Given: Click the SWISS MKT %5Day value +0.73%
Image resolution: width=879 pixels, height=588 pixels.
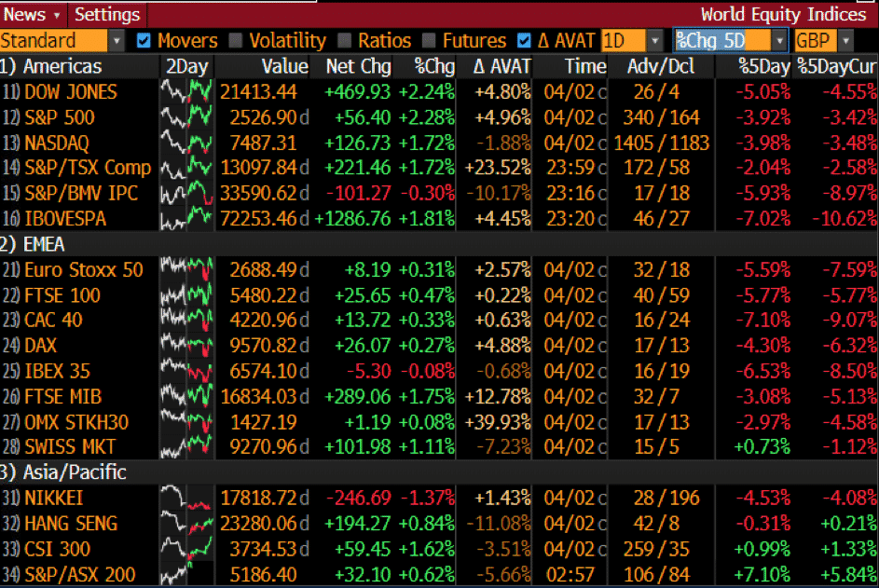Looking at the screenshot, I should 762,446.
